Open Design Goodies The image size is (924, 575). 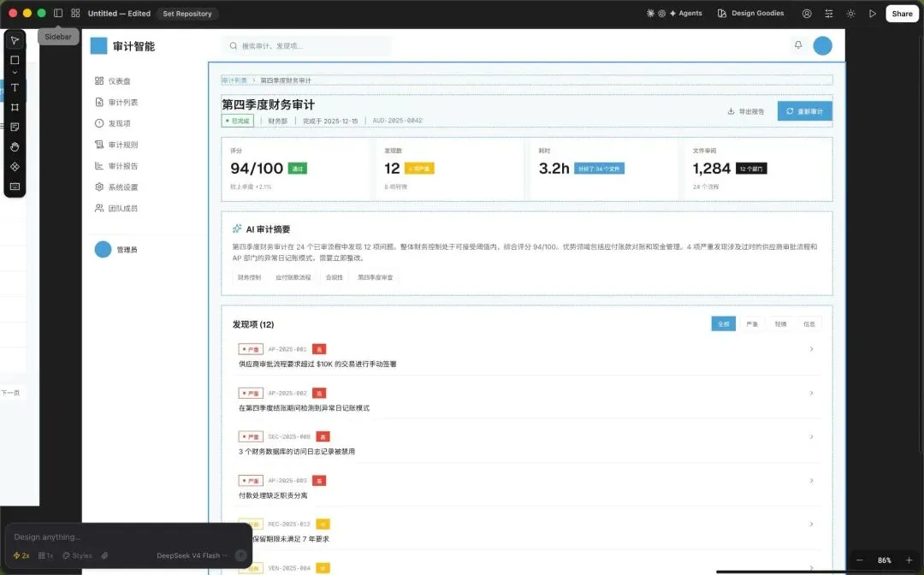coord(751,13)
